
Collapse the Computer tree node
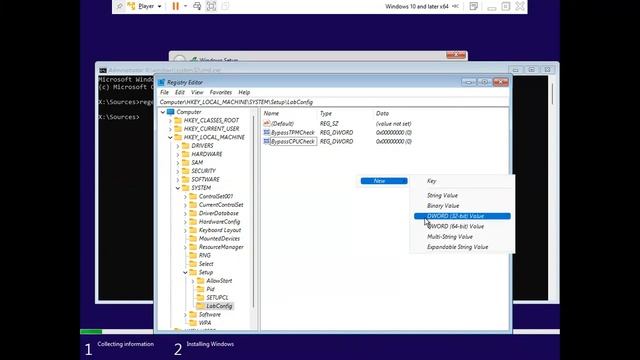163,112
